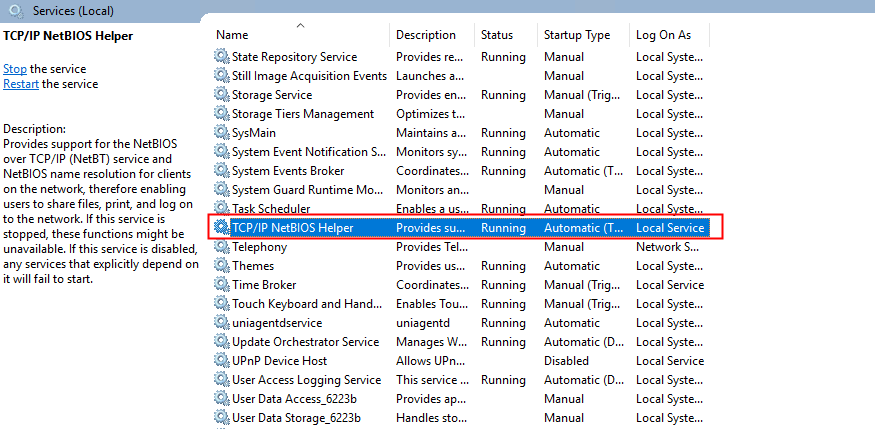Viewport: 875px width, 429px height.
Task: Click the System Events Broker gear icon
Action: (222, 171)
